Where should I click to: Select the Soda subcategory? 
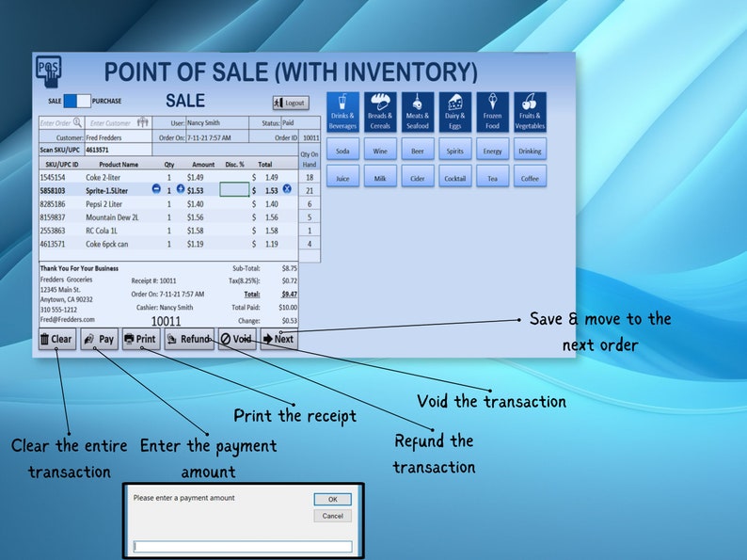tap(342, 151)
